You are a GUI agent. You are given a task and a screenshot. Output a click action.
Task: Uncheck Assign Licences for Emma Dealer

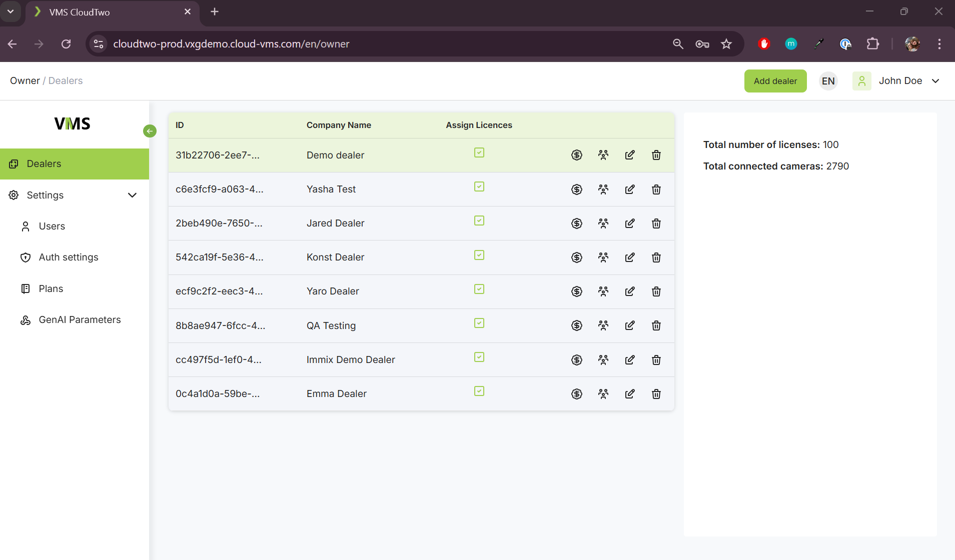[479, 391]
